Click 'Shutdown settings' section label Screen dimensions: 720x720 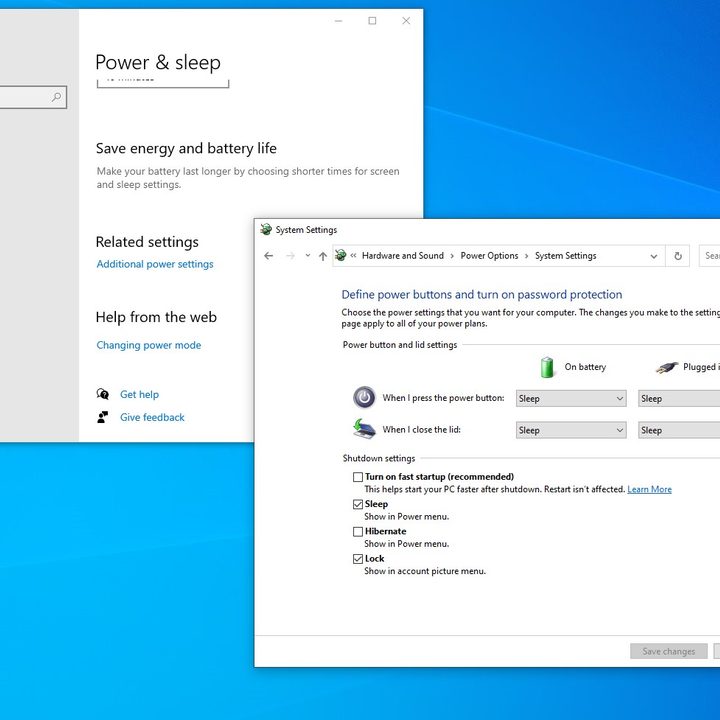378,458
